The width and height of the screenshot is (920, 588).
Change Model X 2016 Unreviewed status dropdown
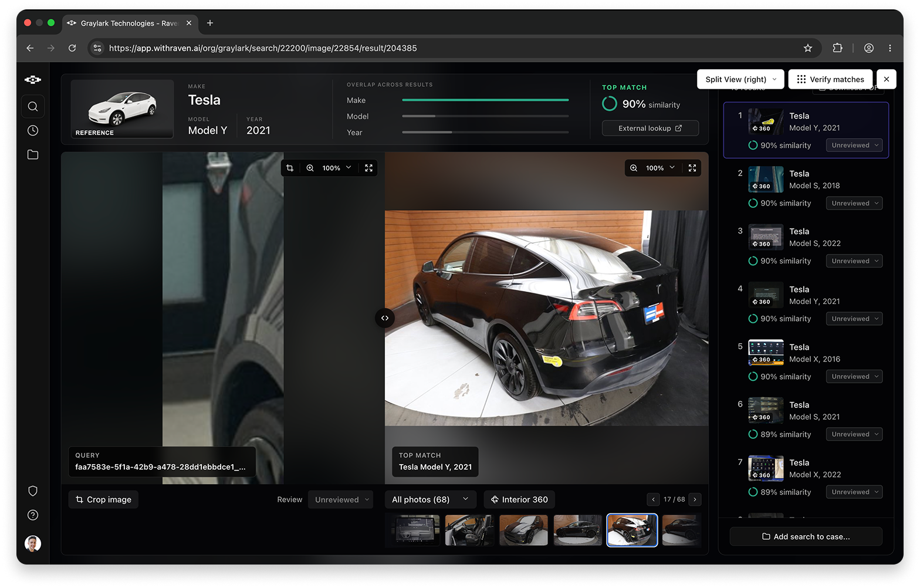tap(855, 376)
